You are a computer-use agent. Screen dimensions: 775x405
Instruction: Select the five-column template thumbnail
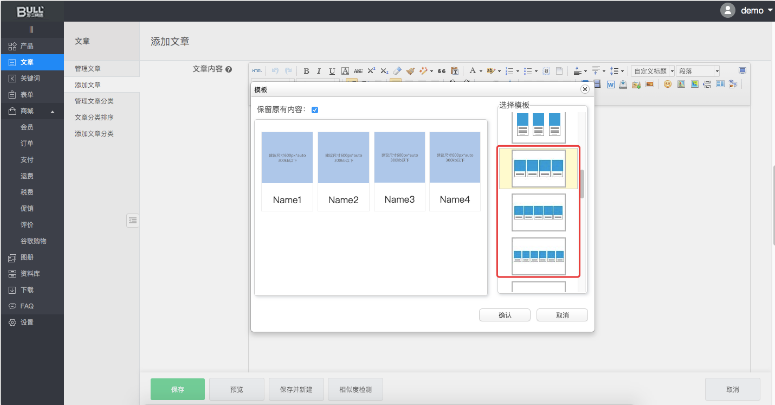539,212
